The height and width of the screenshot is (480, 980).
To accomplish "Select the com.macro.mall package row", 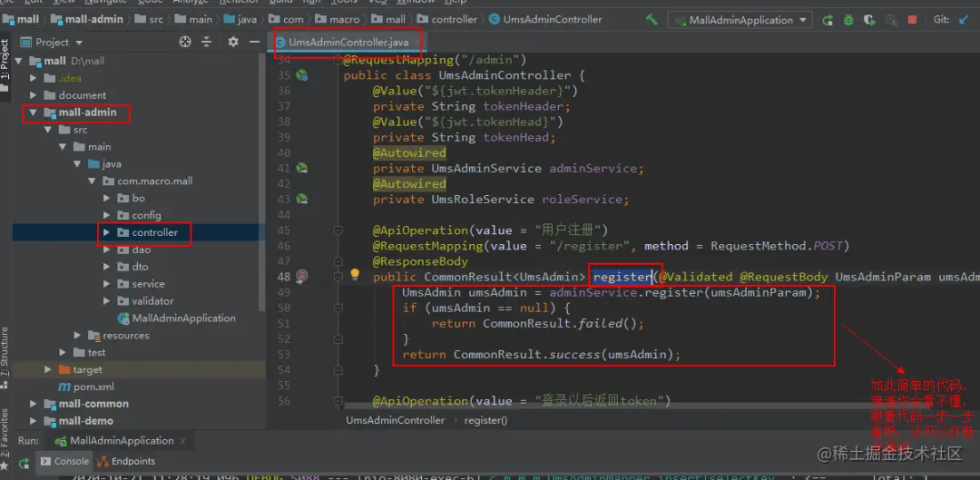I will [x=139, y=181].
